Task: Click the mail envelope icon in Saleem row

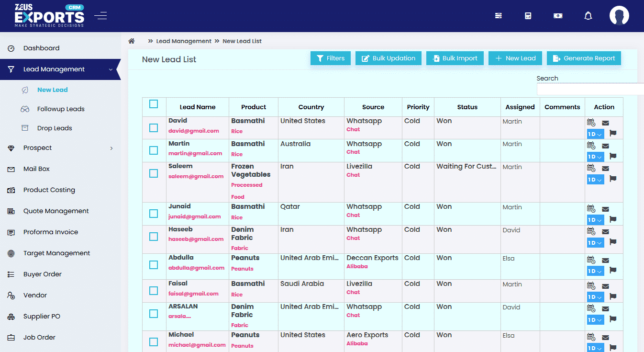Action: [x=605, y=169]
